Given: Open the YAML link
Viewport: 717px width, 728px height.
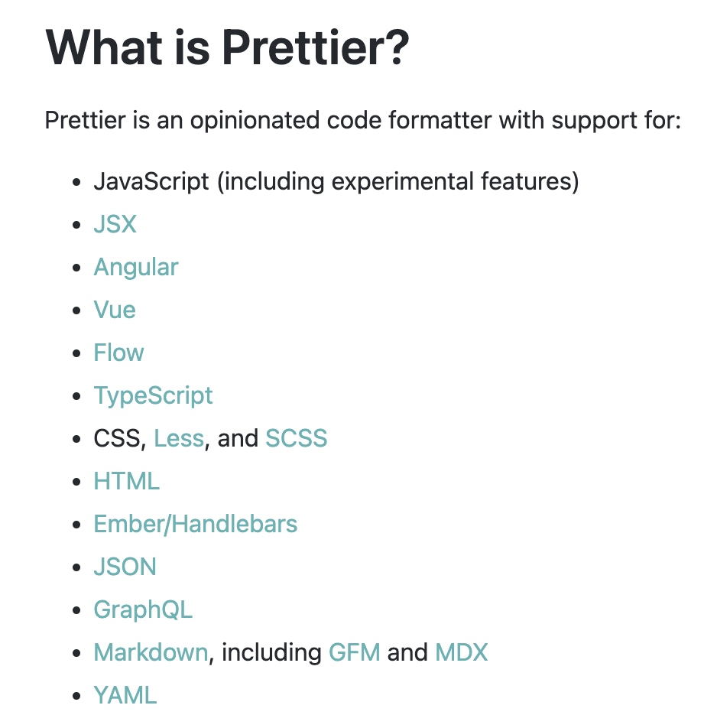Looking at the screenshot, I should pos(125,696).
